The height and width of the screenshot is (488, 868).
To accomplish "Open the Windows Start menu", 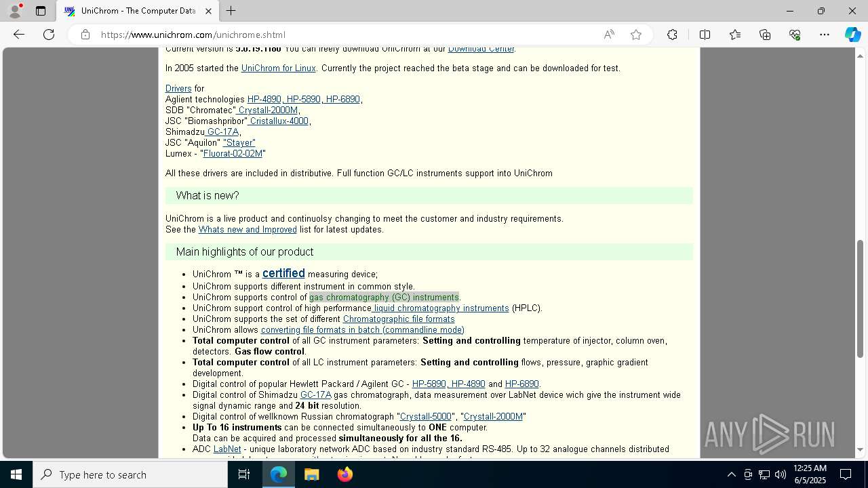I will coord(16,474).
